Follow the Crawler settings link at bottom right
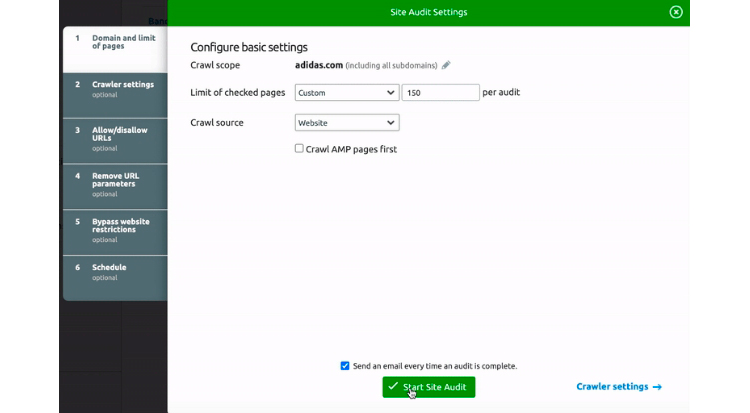 pyautogui.click(x=612, y=387)
